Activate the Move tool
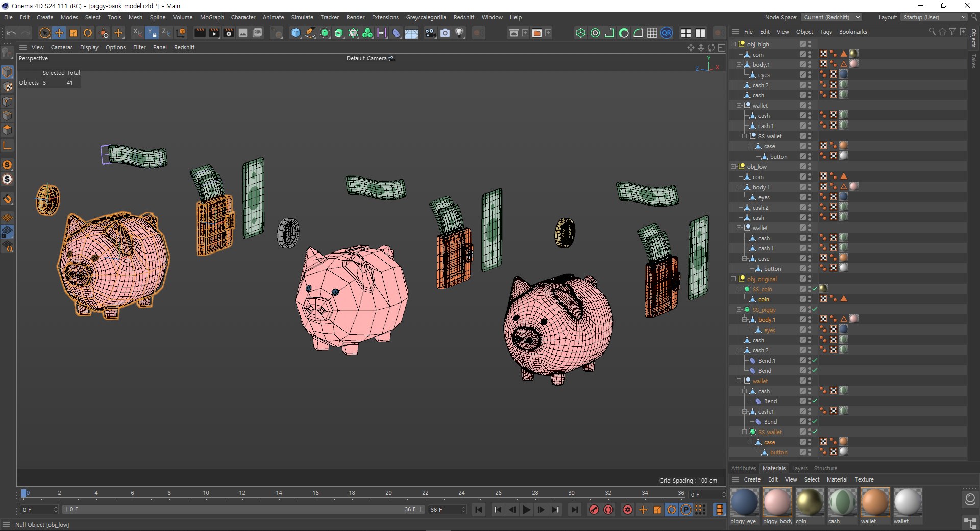980x531 pixels. 59,33
